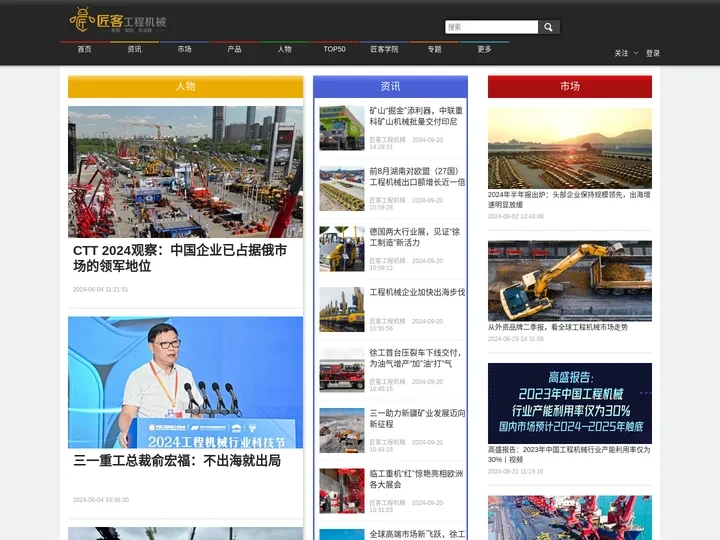
Task: Open news 徐工首台压裂车下线交付
Action: [x=415, y=358]
